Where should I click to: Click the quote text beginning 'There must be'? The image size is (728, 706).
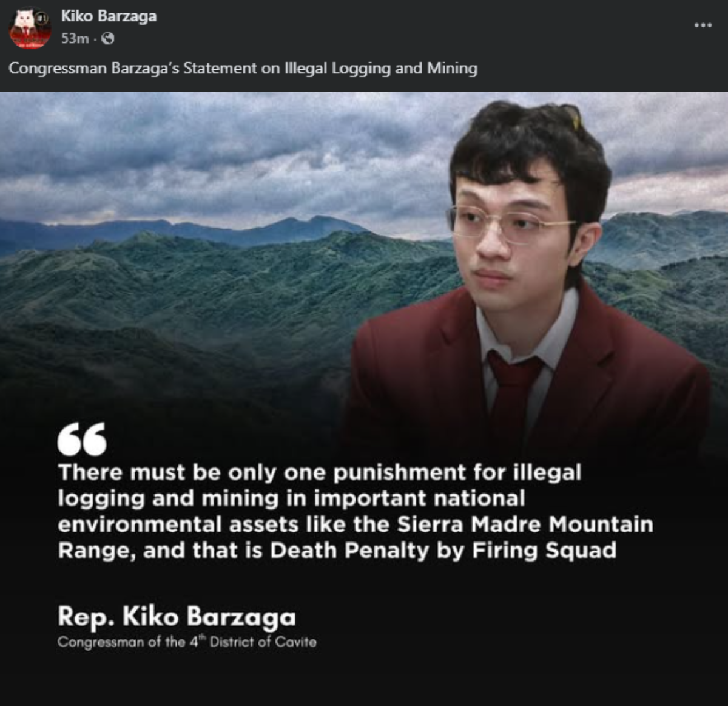point(356,511)
